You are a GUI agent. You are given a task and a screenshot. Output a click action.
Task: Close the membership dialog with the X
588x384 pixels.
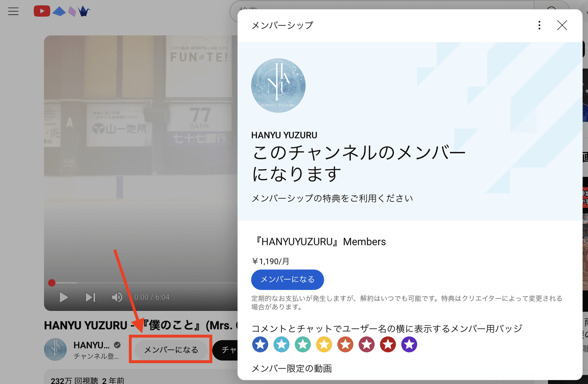point(562,25)
